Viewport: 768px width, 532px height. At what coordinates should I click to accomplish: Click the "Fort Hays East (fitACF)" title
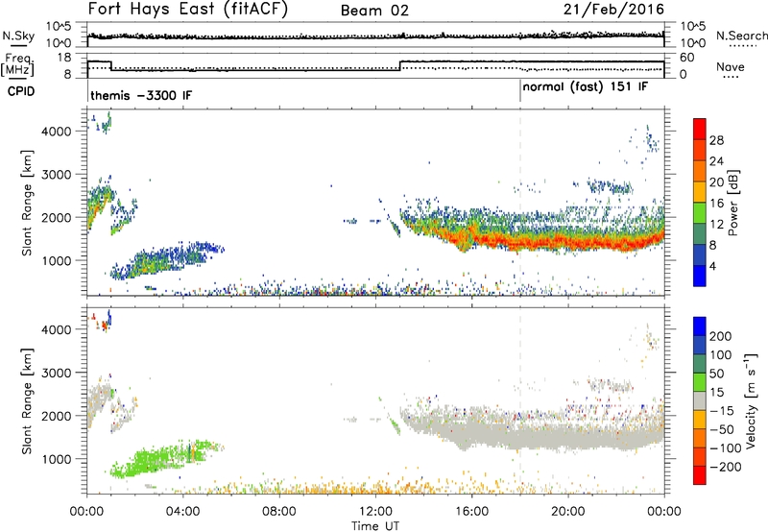tap(187, 9)
